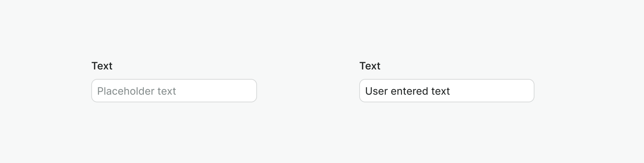644x163 pixels.
Task: Select the left Text field label
Action: click(102, 66)
